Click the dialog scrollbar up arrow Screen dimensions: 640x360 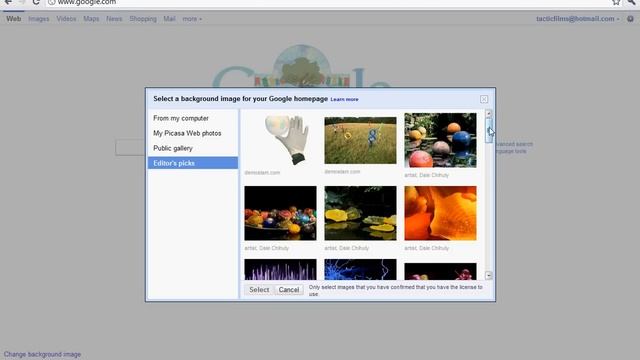(x=489, y=113)
